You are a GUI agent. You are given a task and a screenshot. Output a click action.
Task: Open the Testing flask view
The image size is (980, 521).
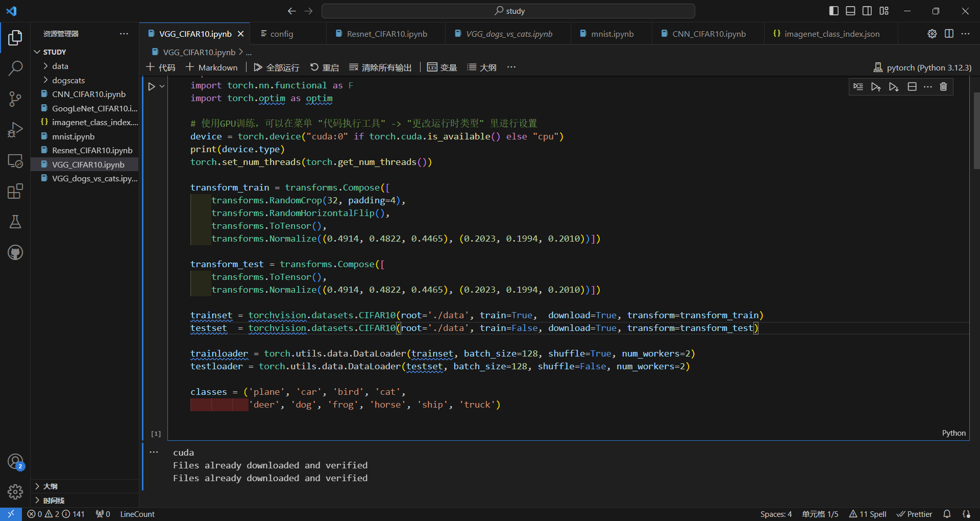click(x=15, y=222)
